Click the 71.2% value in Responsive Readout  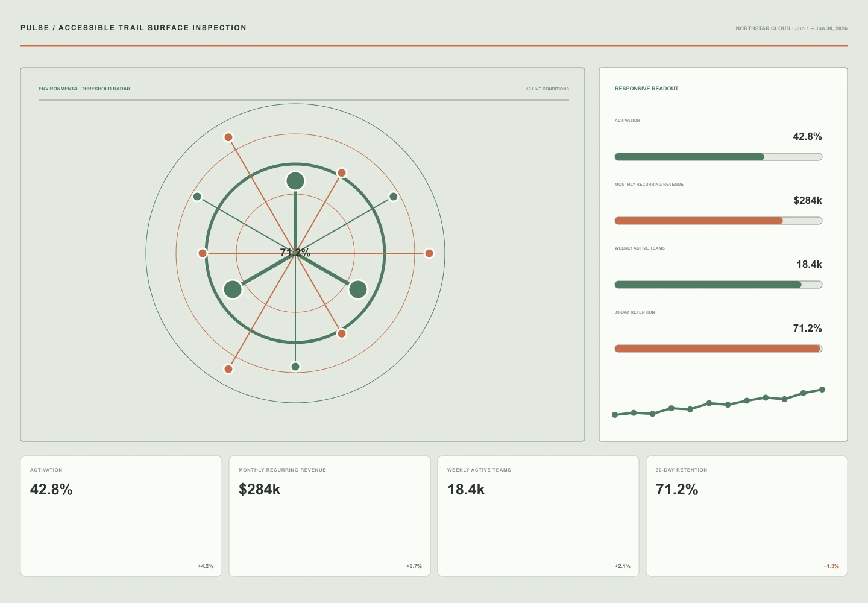pyautogui.click(x=808, y=329)
